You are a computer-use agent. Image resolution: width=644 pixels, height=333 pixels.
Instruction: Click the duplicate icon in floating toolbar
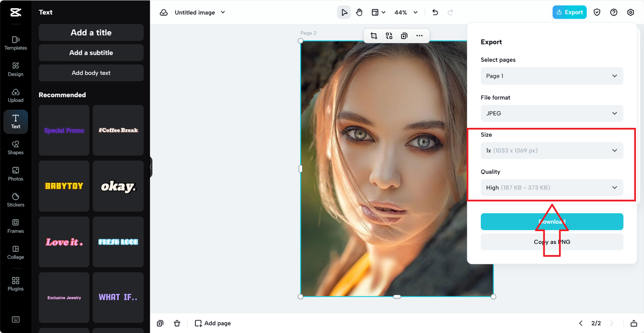click(x=404, y=36)
